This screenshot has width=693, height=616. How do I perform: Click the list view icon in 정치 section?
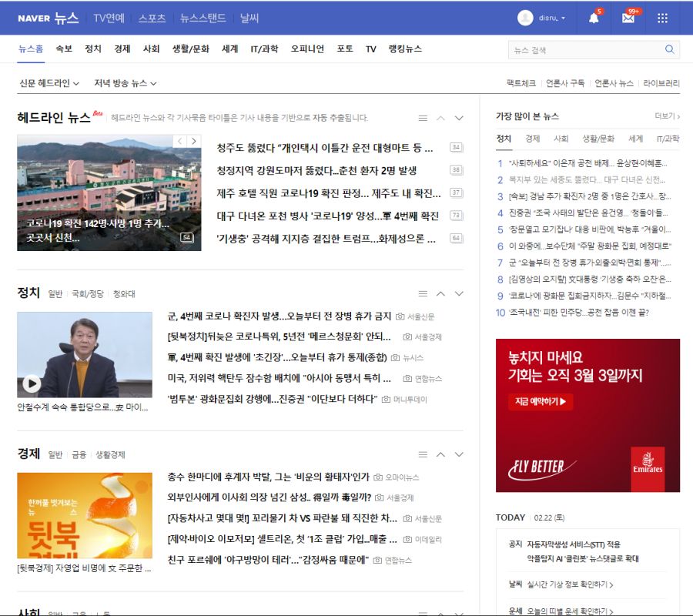click(x=422, y=293)
